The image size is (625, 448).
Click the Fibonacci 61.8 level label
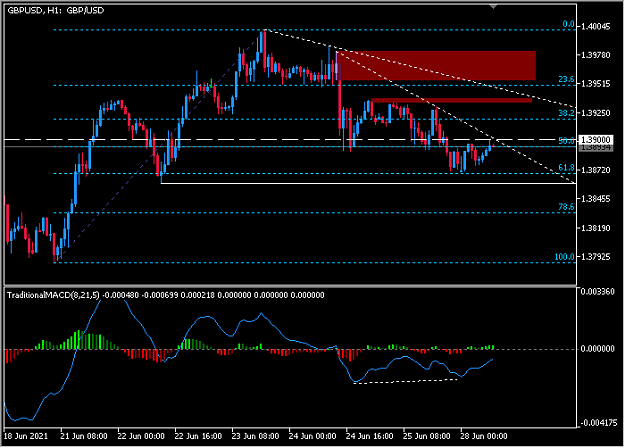[566, 168]
